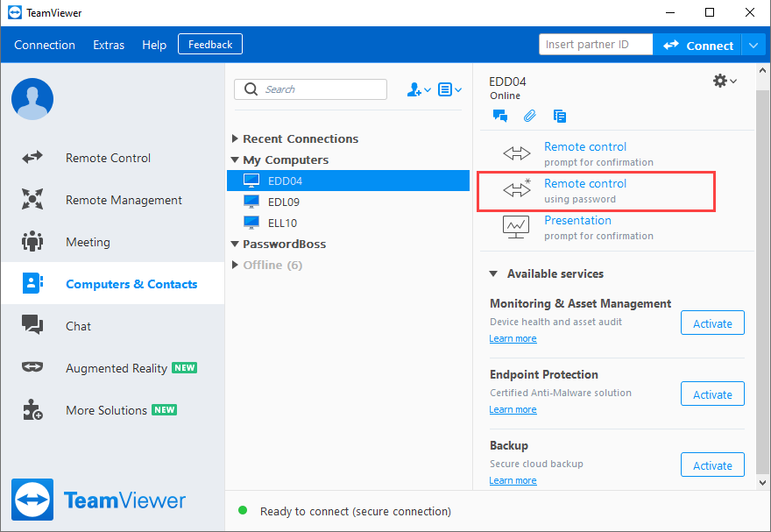Screen dimensions: 771x532
Task: Click the contacts Search field
Action: click(310, 89)
